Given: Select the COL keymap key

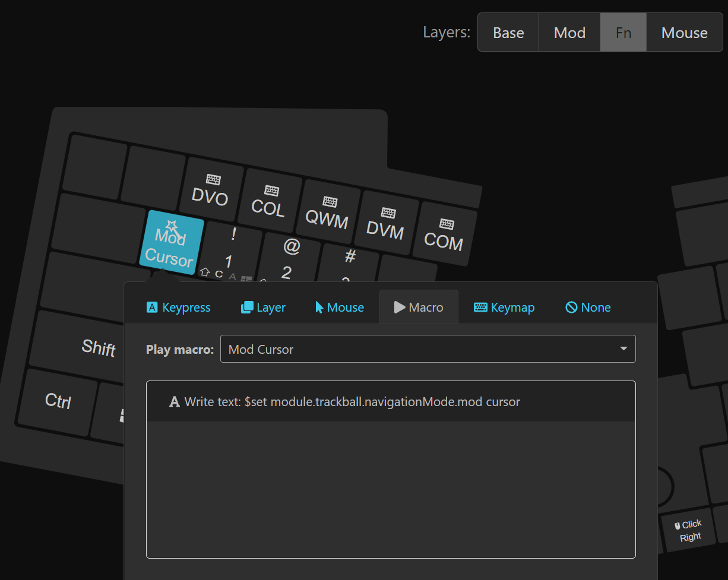Looking at the screenshot, I should tap(269, 203).
